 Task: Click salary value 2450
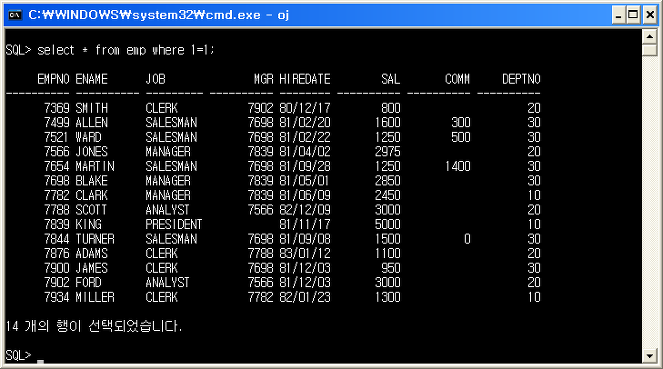387,196
